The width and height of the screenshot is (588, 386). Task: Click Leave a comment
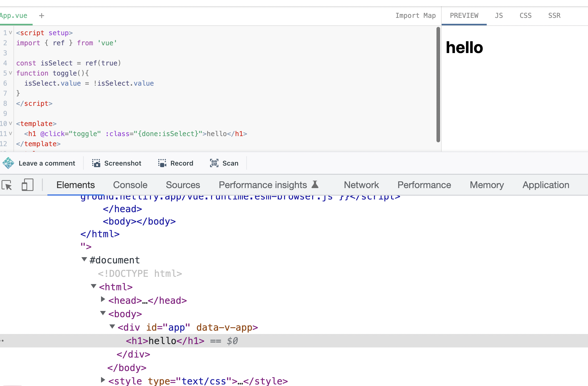[x=47, y=163]
